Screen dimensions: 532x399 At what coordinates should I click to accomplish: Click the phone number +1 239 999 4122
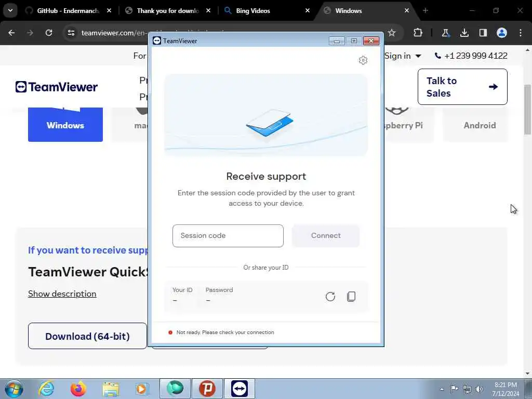tap(471, 56)
